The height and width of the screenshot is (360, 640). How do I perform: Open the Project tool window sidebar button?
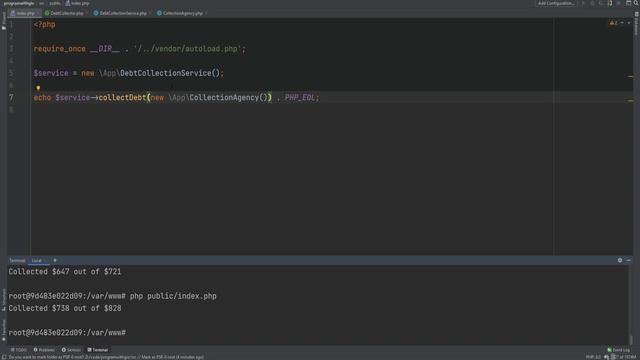click(4, 20)
